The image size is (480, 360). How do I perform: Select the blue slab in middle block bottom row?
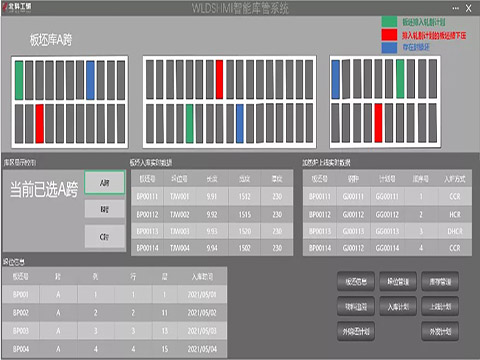(x=240, y=123)
